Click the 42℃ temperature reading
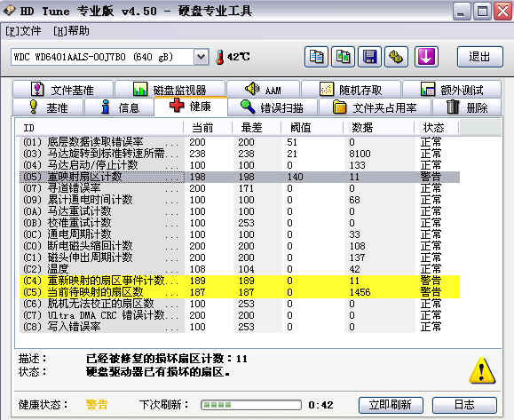The height and width of the screenshot is (420, 514). (x=238, y=57)
